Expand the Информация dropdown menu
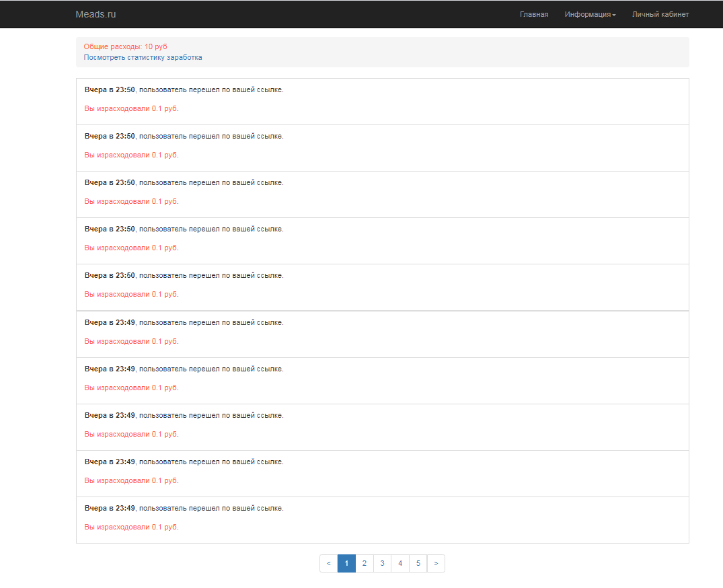Image resolution: width=723 pixels, height=588 pixels. coord(590,14)
